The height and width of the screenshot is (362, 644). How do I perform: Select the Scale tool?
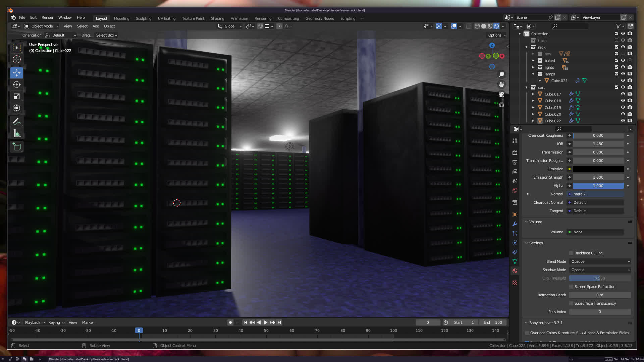(x=17, y=97)
